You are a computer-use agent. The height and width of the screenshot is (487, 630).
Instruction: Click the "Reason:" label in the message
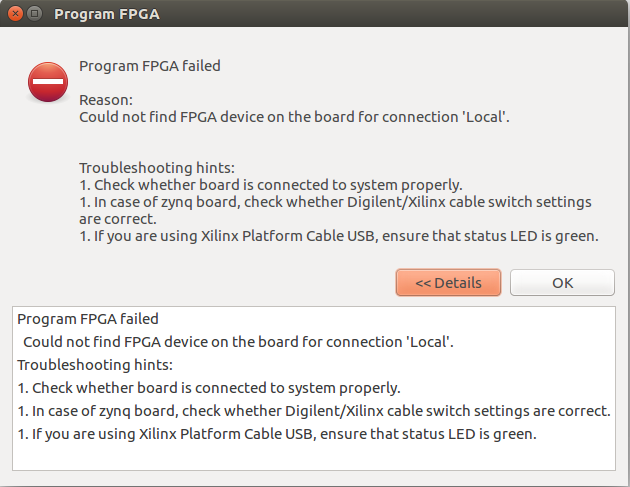106,100
